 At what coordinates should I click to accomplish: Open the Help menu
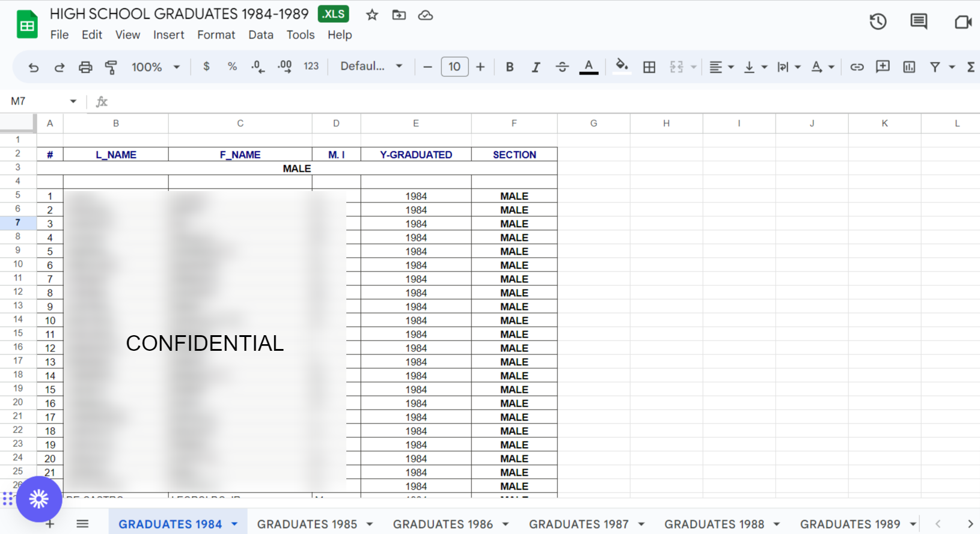(x=340, y=35)
